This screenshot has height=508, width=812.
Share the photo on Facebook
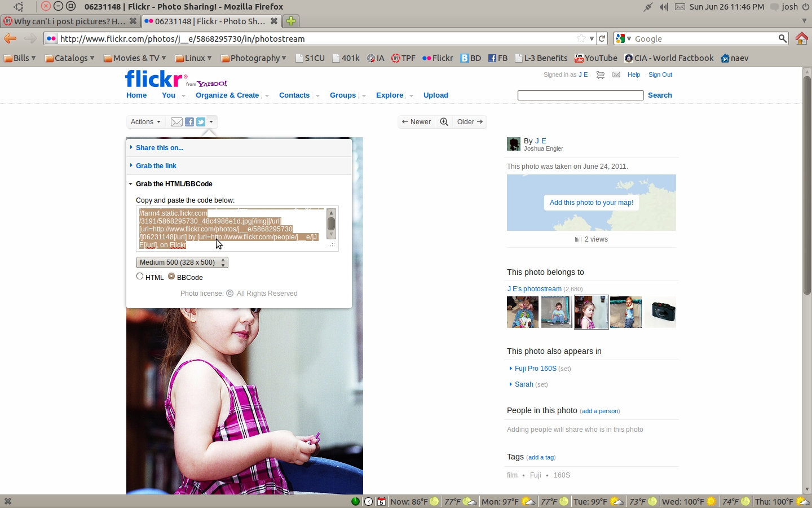[189, 122]
